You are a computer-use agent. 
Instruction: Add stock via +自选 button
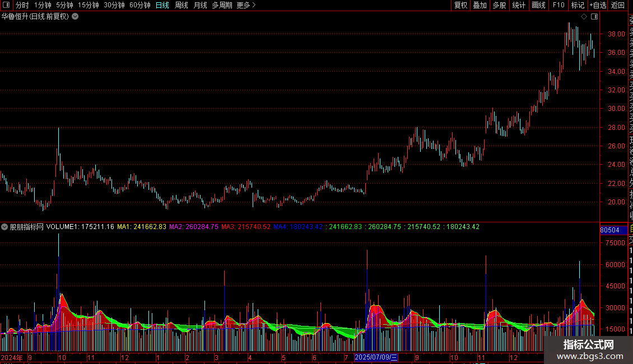pos(598,5)
